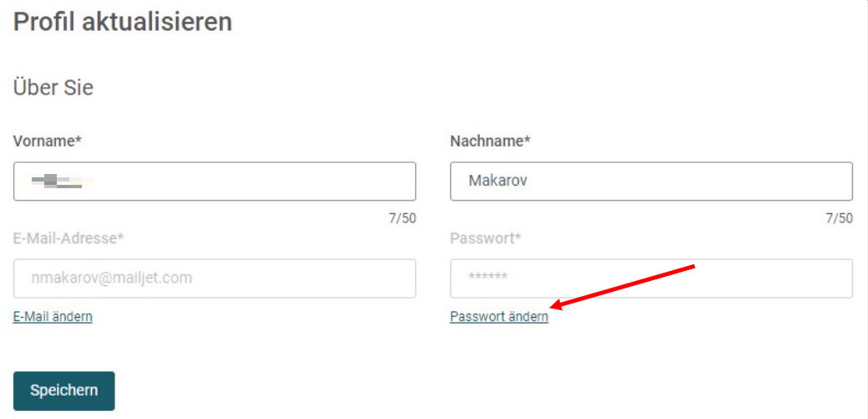Follow the Passwort ändern link
The height and width of the screenshot is (419, 868).
[x=500, y=316]
